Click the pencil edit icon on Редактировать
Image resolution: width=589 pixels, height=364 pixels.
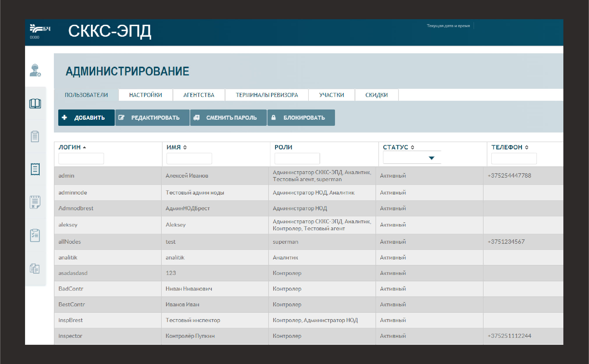click(121, 118)
